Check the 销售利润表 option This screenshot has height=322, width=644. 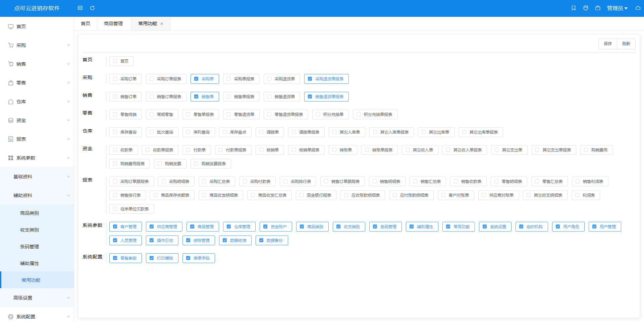pos(590,181)
